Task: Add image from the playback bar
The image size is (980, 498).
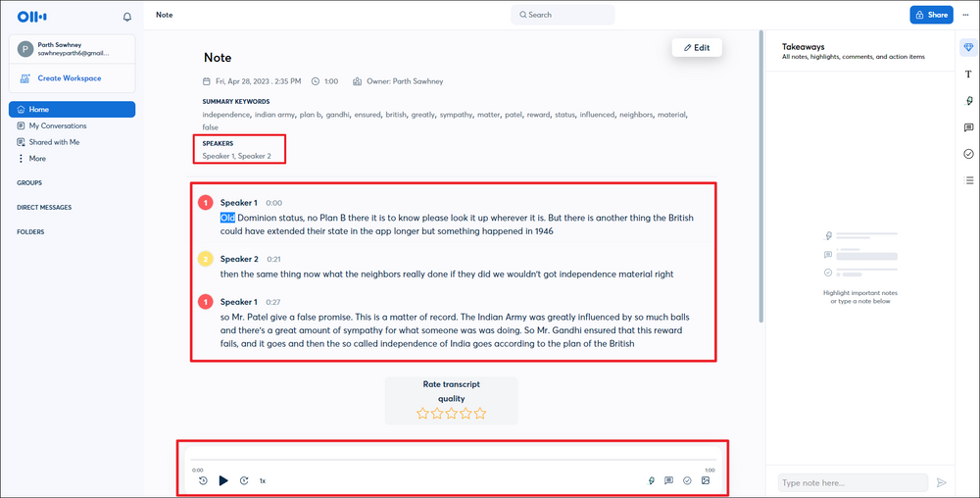Action: click(x=705, y=480)
